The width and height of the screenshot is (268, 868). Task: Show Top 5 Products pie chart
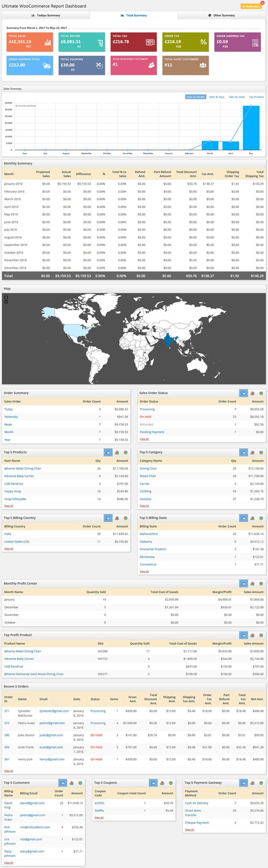tap(126, 453)
